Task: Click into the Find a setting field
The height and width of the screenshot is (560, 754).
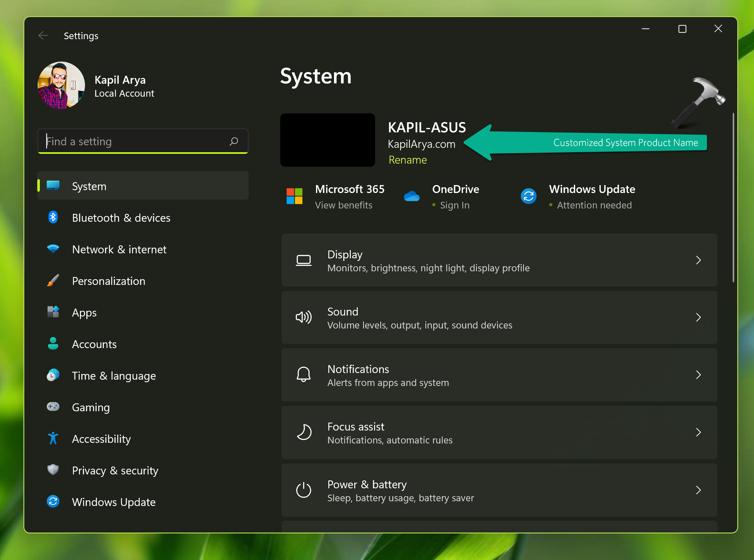Action: (136, 142)
